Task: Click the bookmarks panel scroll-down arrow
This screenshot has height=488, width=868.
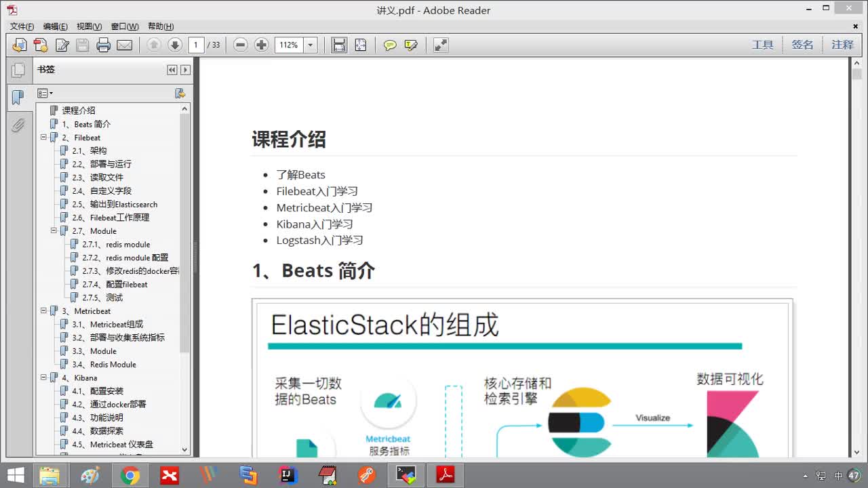Action: 184,450
